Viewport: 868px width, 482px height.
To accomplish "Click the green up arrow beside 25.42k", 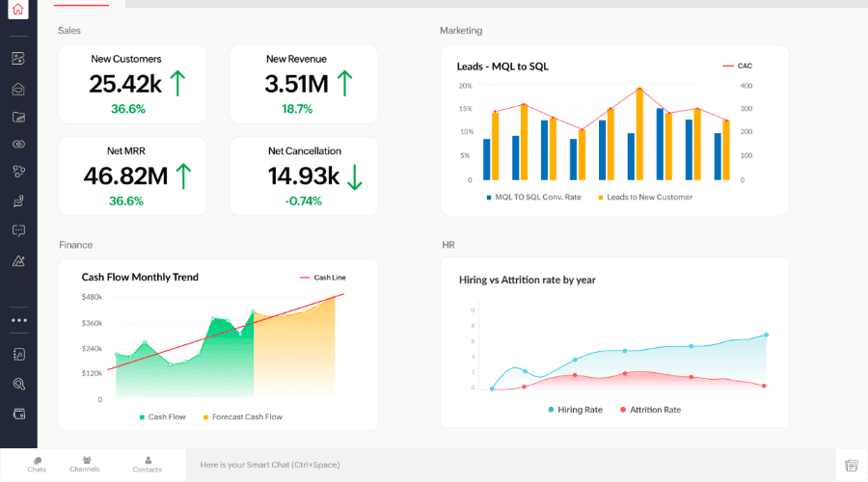I will 177,84.
